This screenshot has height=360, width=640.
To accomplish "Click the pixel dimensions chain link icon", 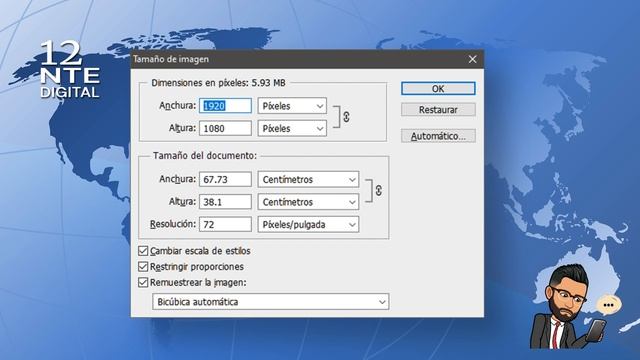I will tap(346, 117).
